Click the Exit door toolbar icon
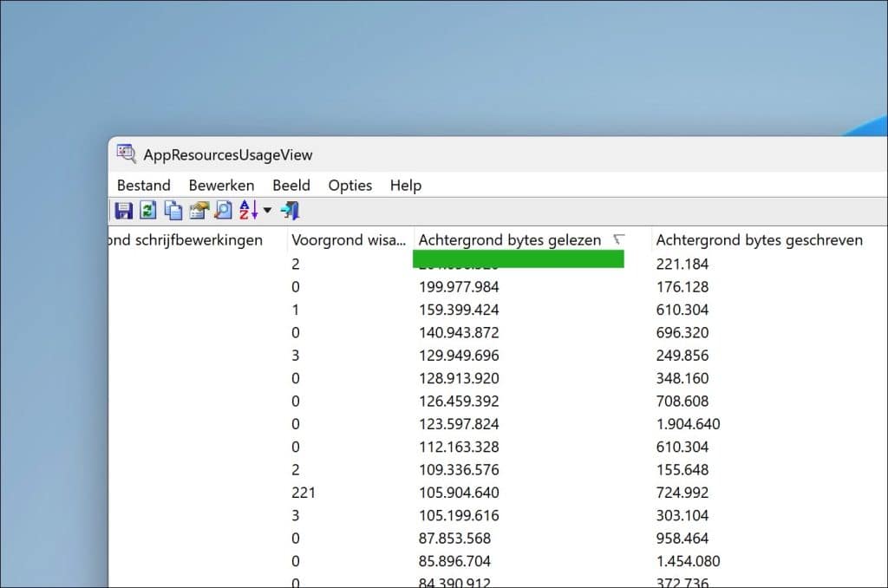 coord(290,211)
